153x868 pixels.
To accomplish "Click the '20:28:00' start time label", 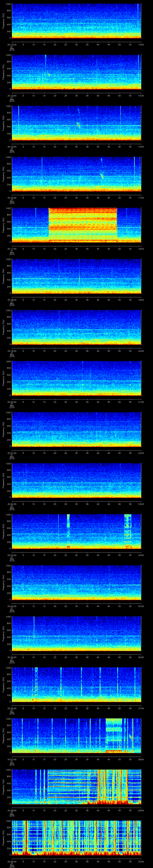I will tap(12, 810).
